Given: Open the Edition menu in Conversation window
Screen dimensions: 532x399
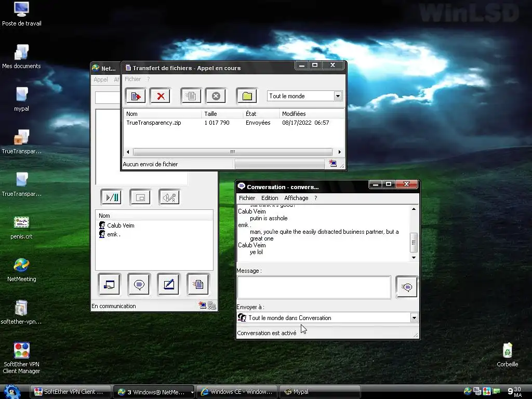Looking at the screenshot, I should (270, 198).
